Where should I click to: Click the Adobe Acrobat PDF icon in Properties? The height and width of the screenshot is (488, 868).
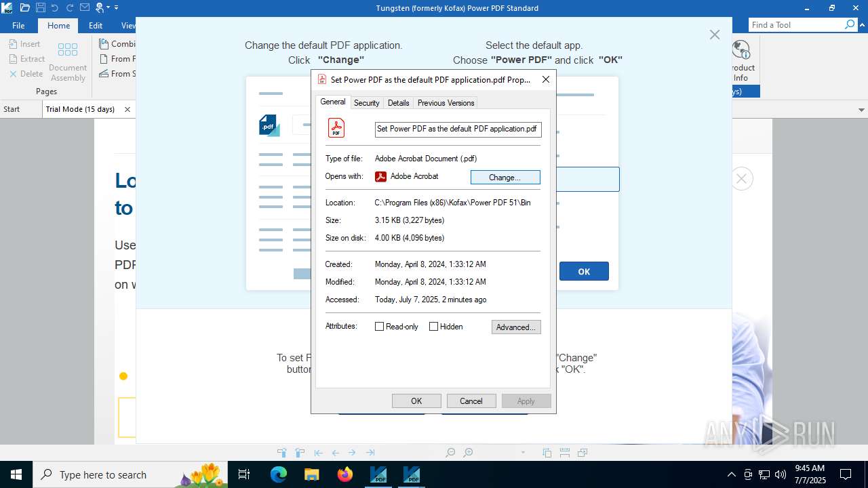[336, 127]
